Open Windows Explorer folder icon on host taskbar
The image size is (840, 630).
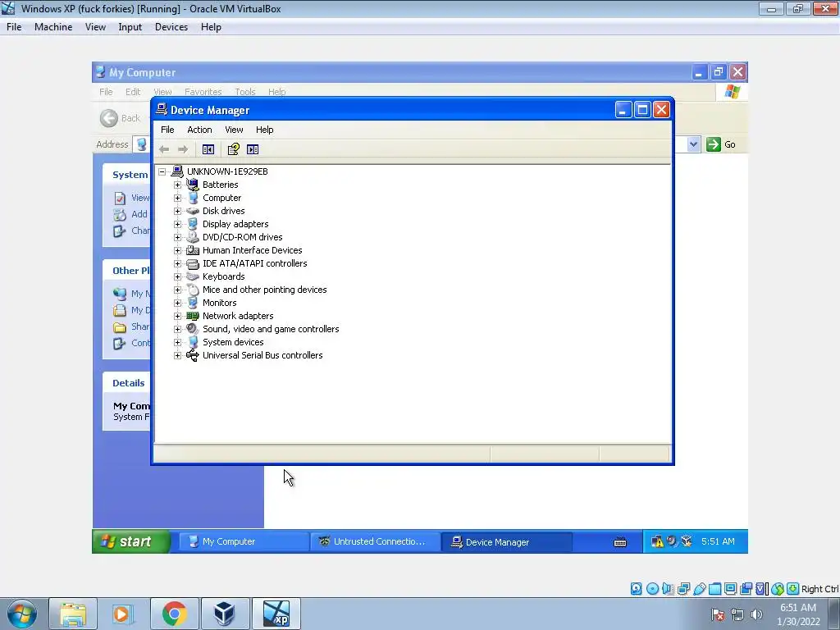point(73,614)
